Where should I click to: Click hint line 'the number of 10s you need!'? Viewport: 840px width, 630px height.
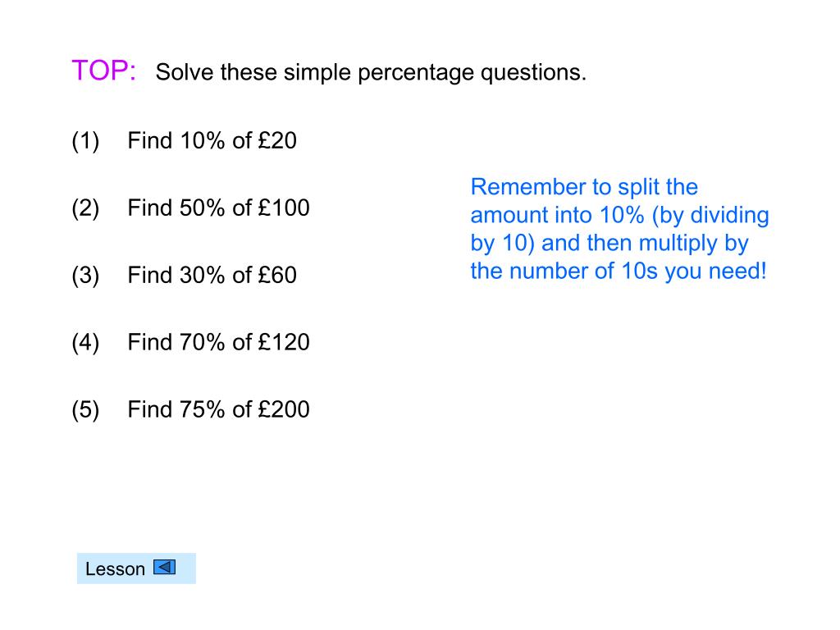click(619, 271)
